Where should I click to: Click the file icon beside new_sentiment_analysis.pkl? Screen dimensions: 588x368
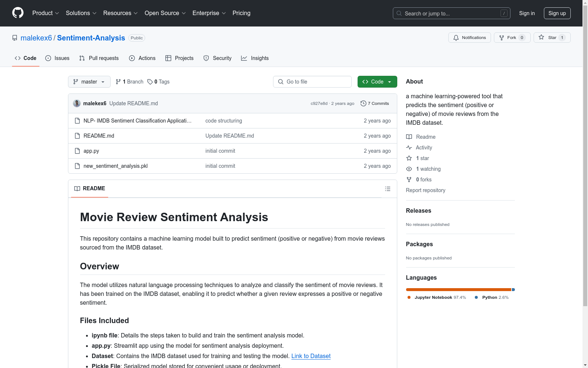[77, 166]
